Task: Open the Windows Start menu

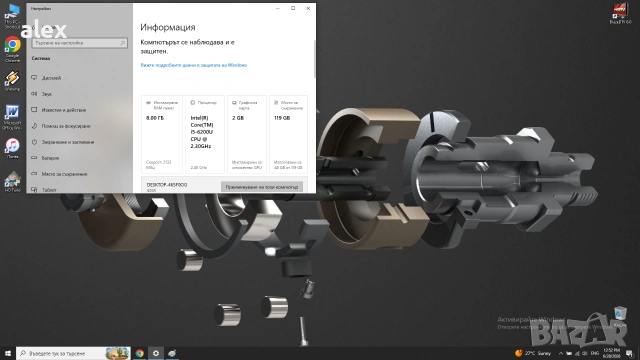Action: pyautogui.click(x=8, y=353)
